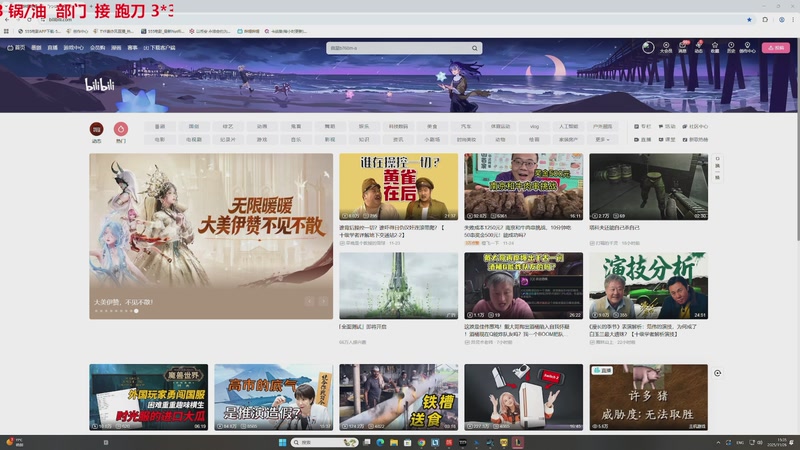Click the 下载客户端 download client link

[x=159, y=47]
